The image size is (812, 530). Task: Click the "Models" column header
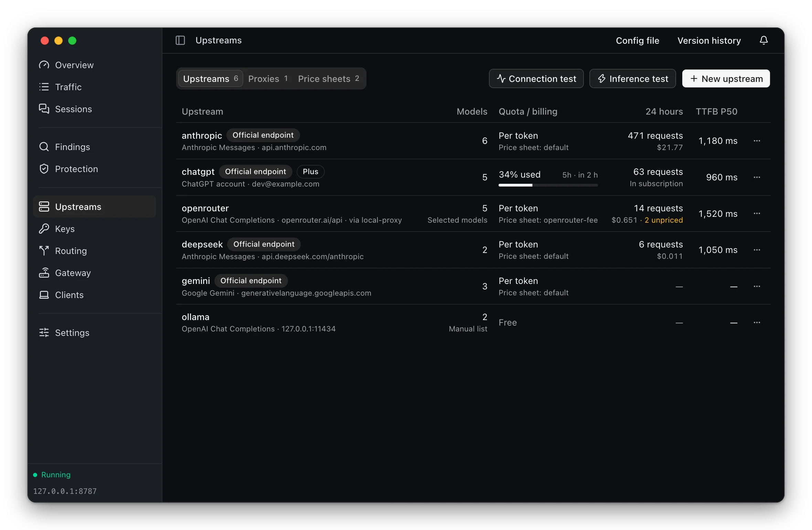click(x=472, y=112)
